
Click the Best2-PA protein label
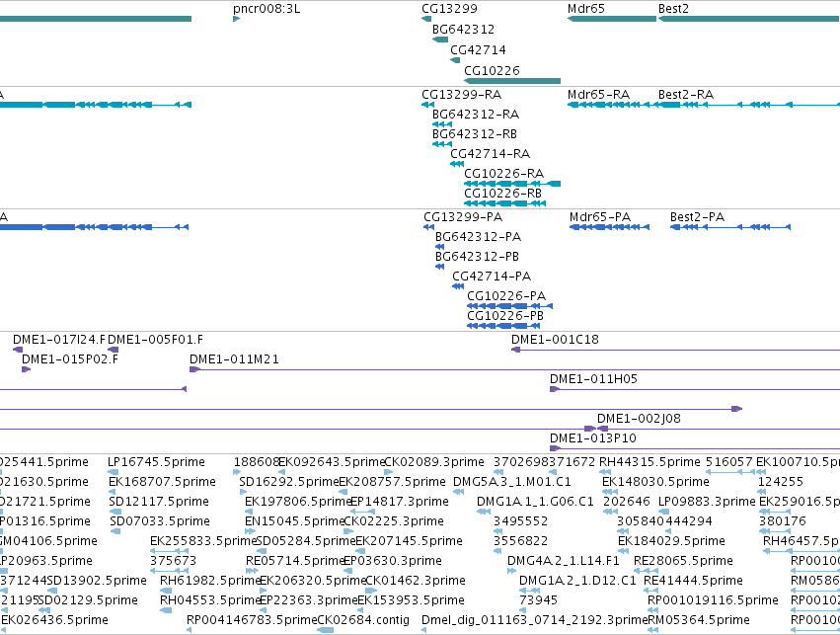[697, 217]
